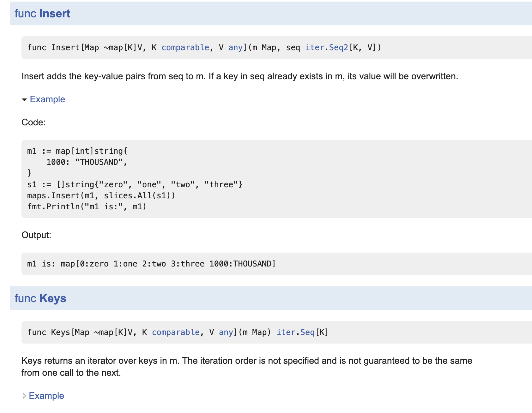
Task: Expand the Keys Example disclosure triangle
Action: [x=24, y=396]
